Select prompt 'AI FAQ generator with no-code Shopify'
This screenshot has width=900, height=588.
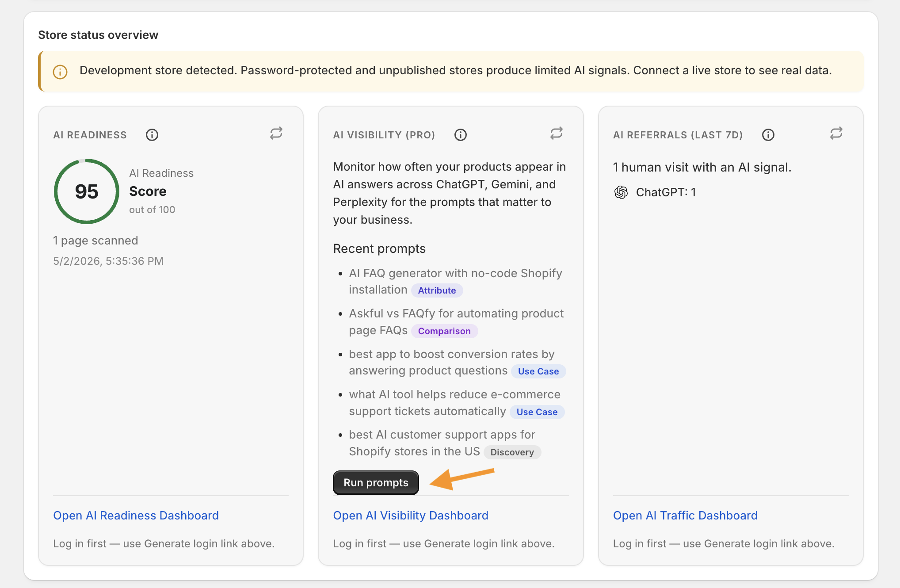455,281
